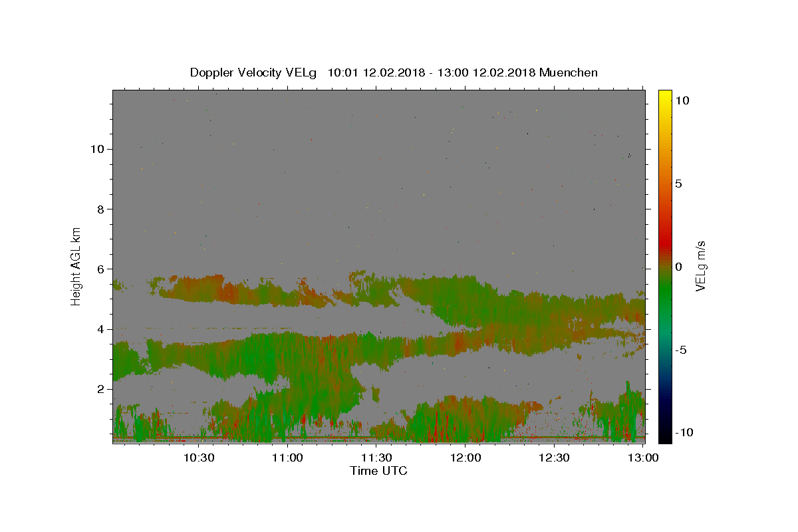The height and width of the screenshot is (532, 798).
Task: Click the 11:30 time tick label
Action: (x=376, y=458)
